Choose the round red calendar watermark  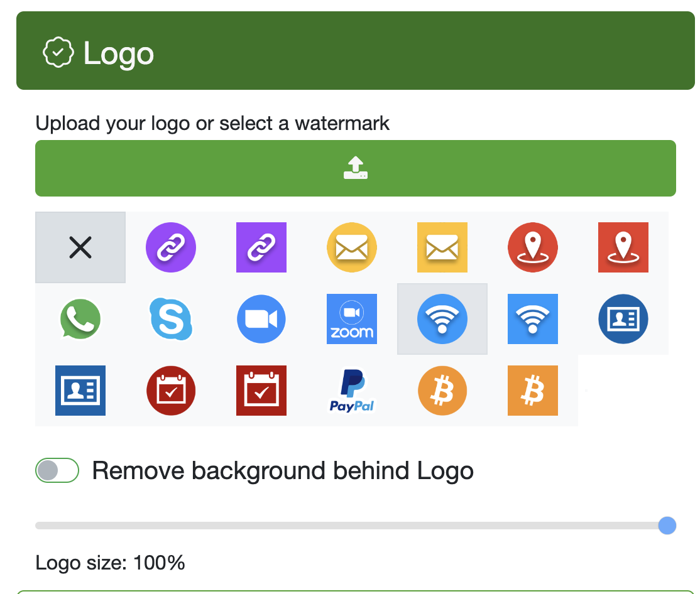click(x=170, y=391)
